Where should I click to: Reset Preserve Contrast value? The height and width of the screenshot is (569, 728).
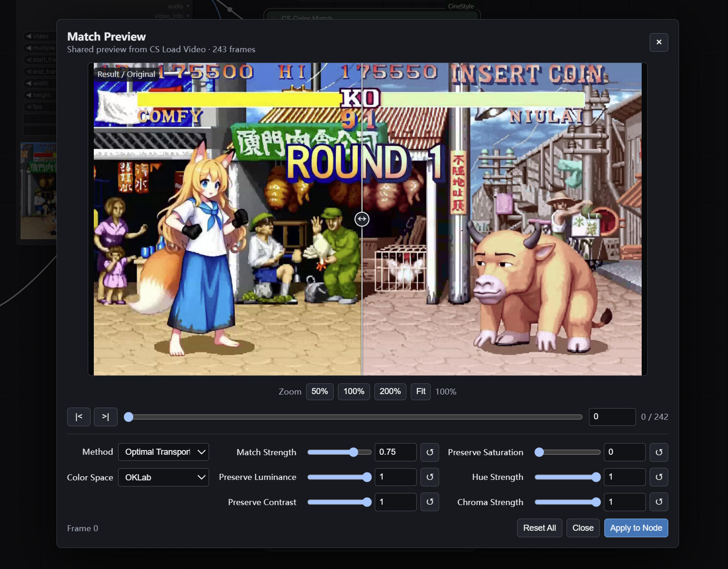click(x=430, y=502)
